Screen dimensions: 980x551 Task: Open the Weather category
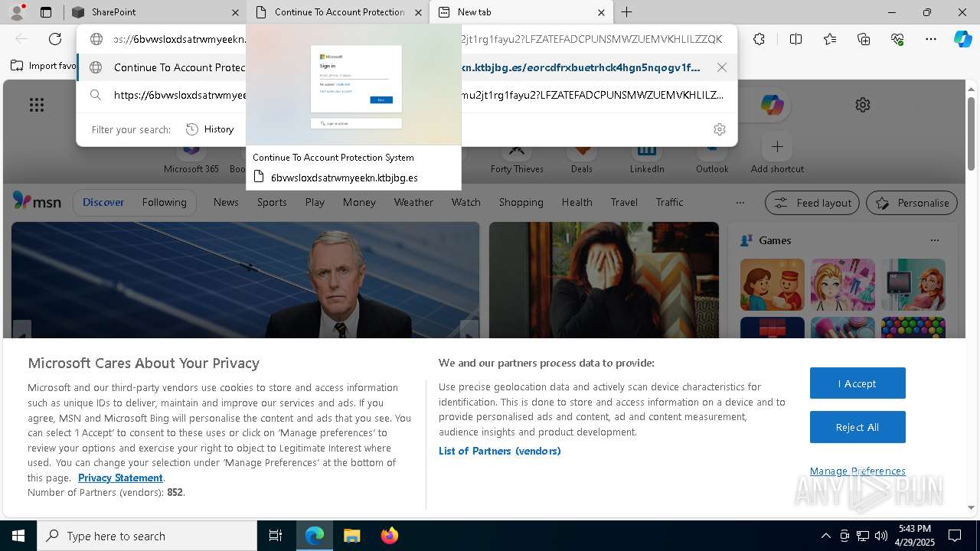pyautogui.click(x=413, y=202)
